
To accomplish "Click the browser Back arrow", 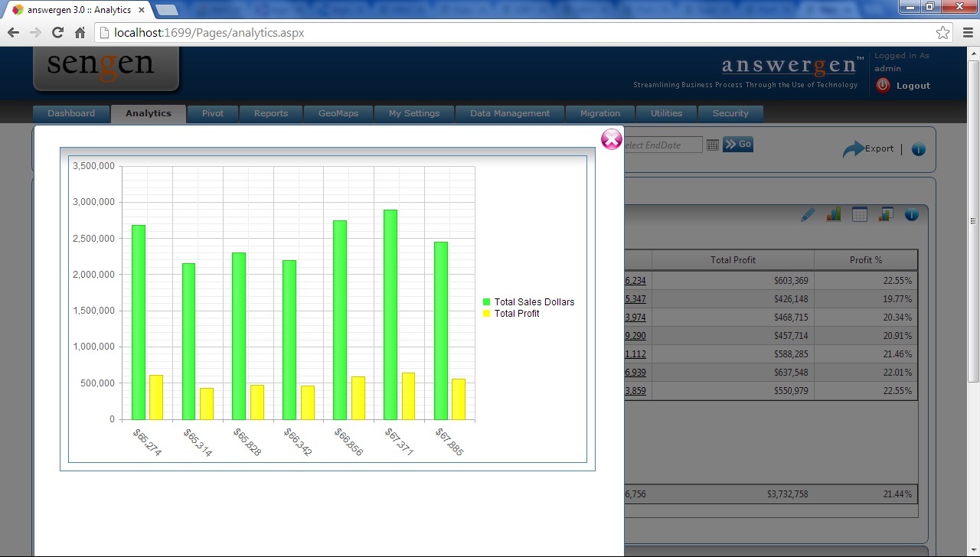I will [x=13, y=33].
